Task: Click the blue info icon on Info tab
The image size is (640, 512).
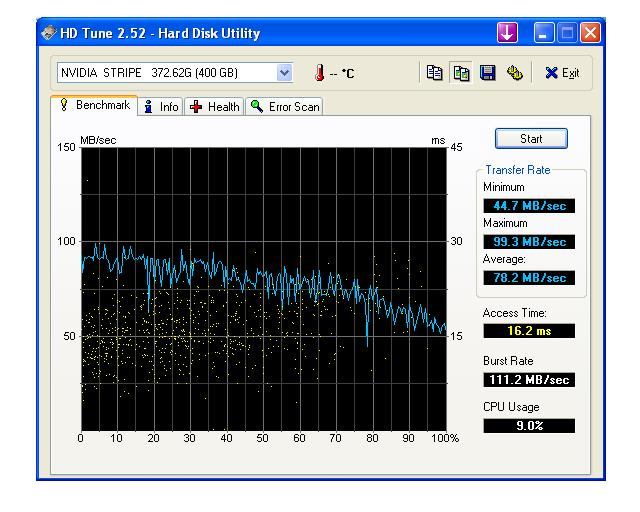Action: click(x=149, y=107)
